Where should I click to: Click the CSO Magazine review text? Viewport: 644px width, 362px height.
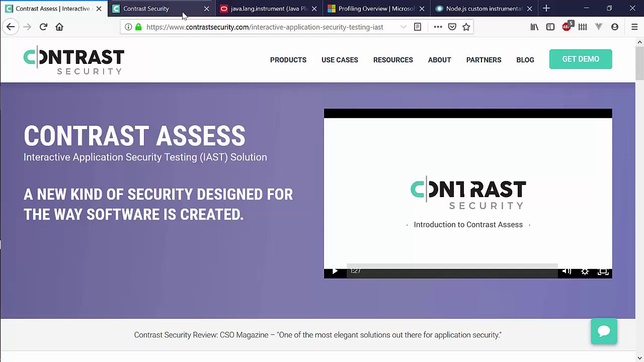(x=317, y=335)
